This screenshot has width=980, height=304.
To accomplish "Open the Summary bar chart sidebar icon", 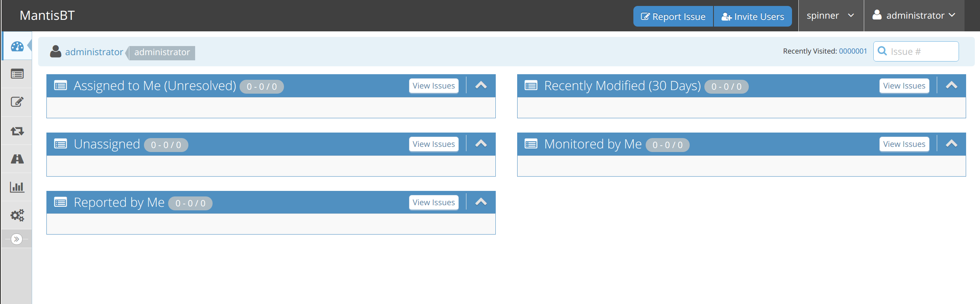I will [x=17, y=187].
